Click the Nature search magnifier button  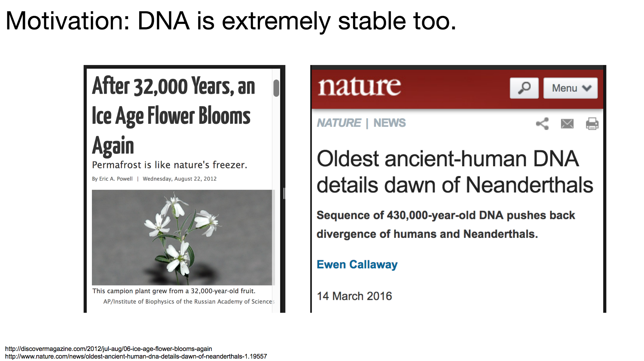524,88
